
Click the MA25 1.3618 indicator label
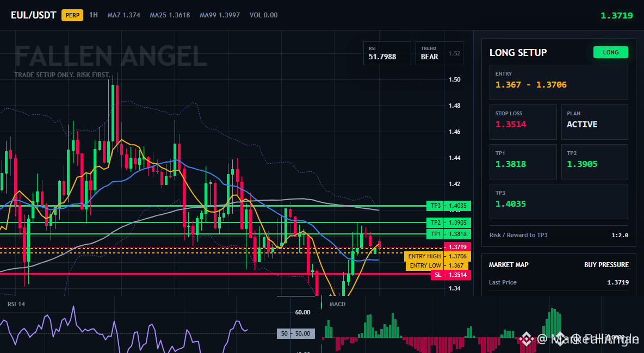coord(170,15)
